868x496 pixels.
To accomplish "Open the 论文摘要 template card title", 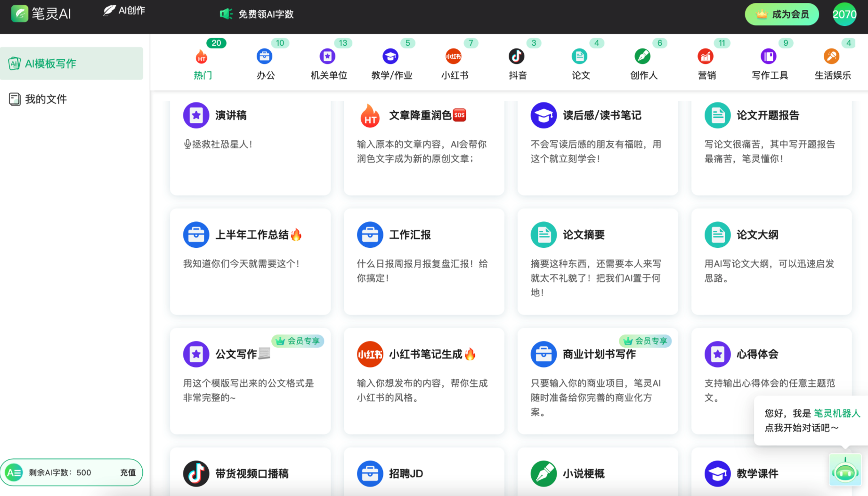I will [x=584, y=235].
